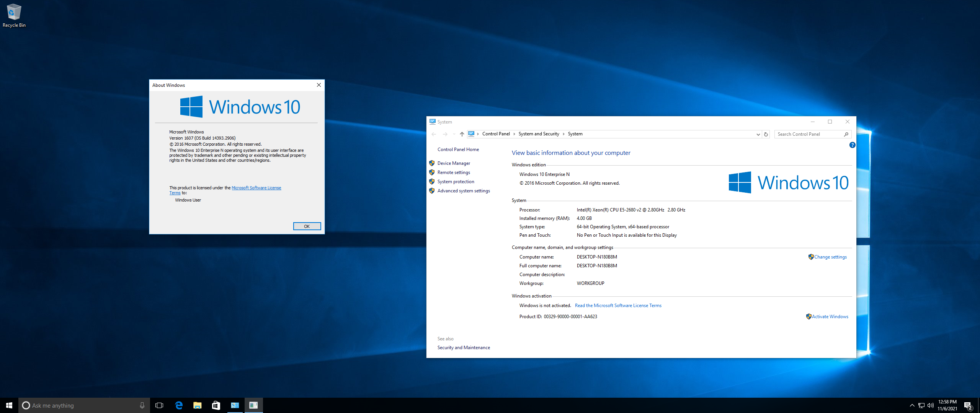Image resolution: width=980 pixels, height=413 pixels.
Task: Switch to the About Windows (winver) taskbar button
Action: pyautogui.click(x=253, y=405)
